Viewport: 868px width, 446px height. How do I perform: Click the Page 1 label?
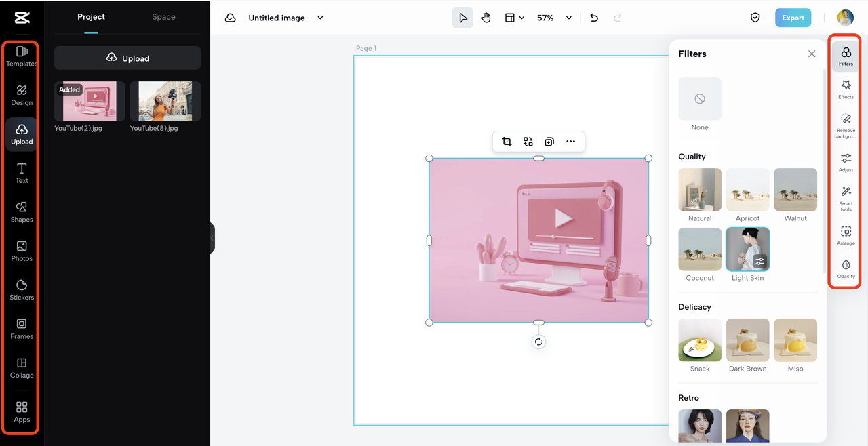pyautogui.click(x=366, y=48)
